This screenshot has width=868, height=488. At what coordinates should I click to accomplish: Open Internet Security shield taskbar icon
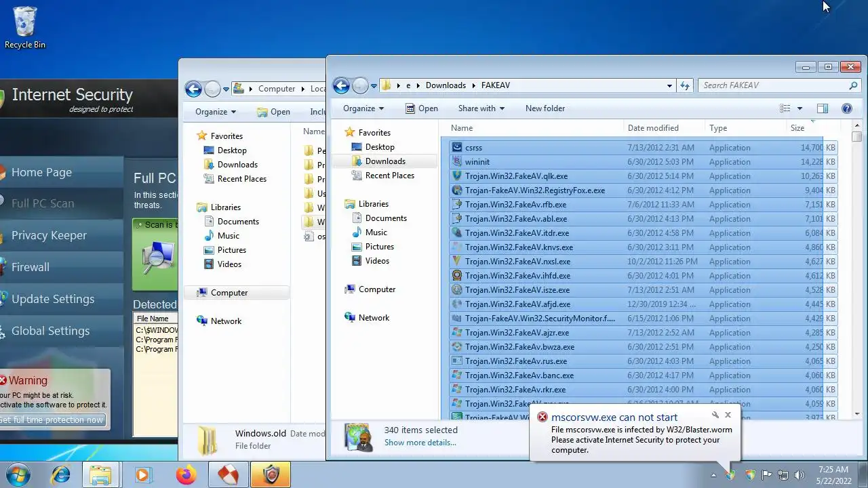[271, 474]
